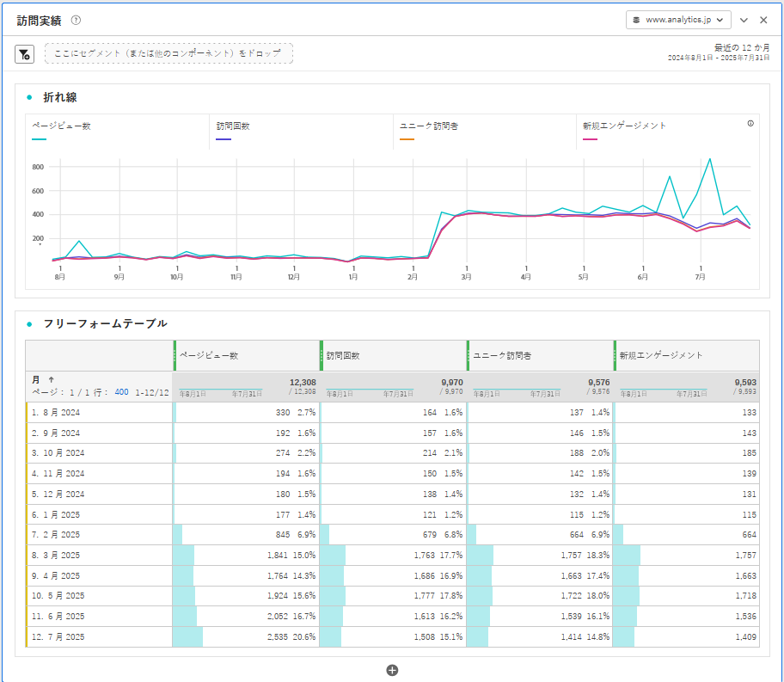
Task: Click the segment drop zone field
Action: click(168, 54)
